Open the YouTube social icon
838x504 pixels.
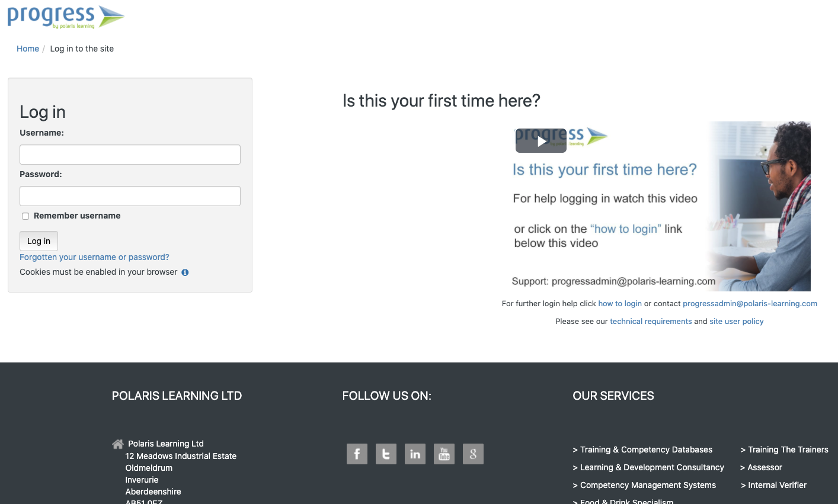coord(444,454)
